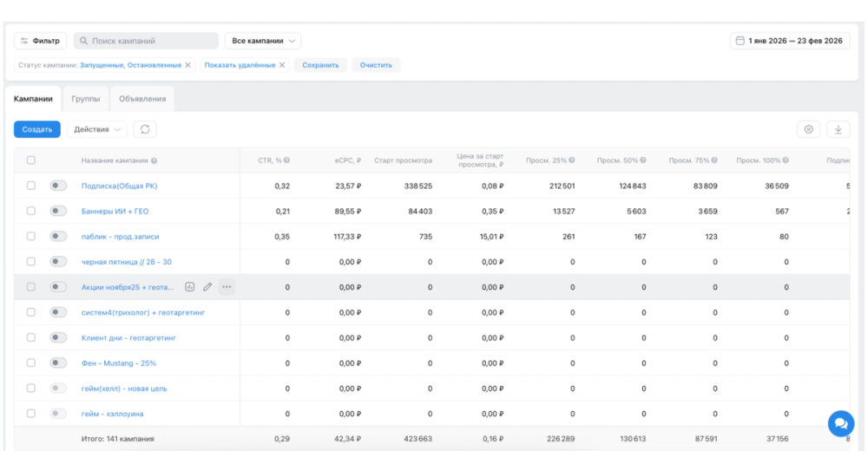Open the Фен - Mustang - 25% campaign

[x=118, y=363]
